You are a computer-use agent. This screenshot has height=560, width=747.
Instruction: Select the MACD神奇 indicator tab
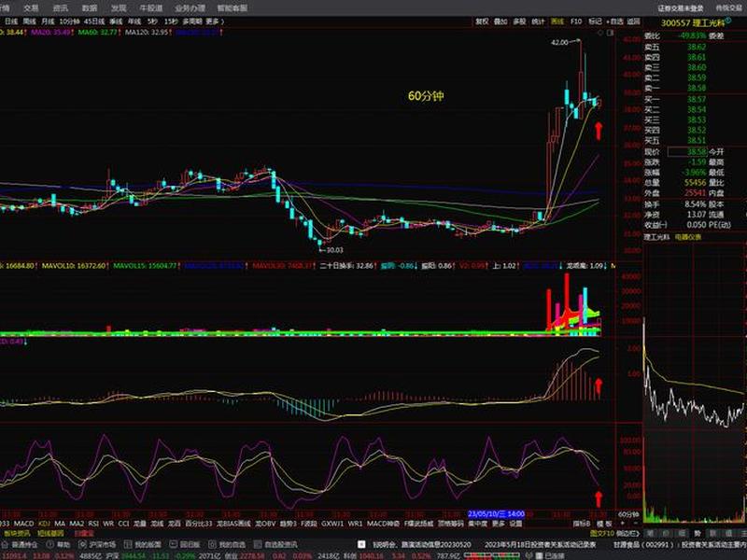(x=384, y=524)
